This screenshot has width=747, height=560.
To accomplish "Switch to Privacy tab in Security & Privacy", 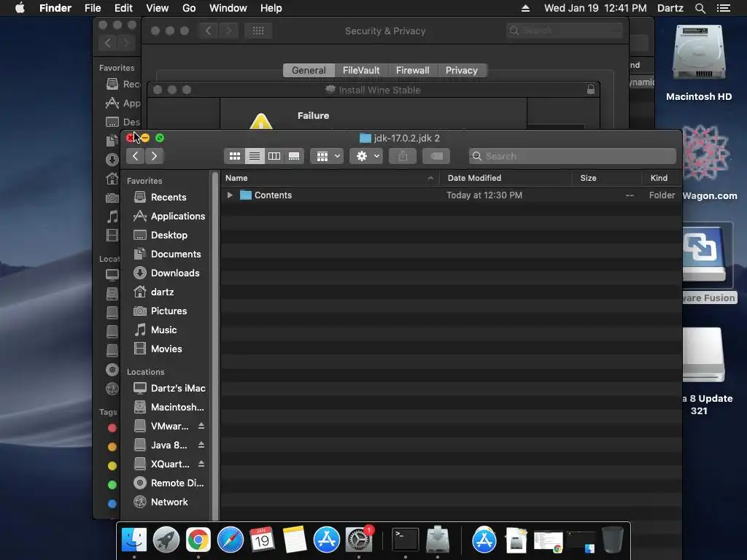I will [462, 71].
